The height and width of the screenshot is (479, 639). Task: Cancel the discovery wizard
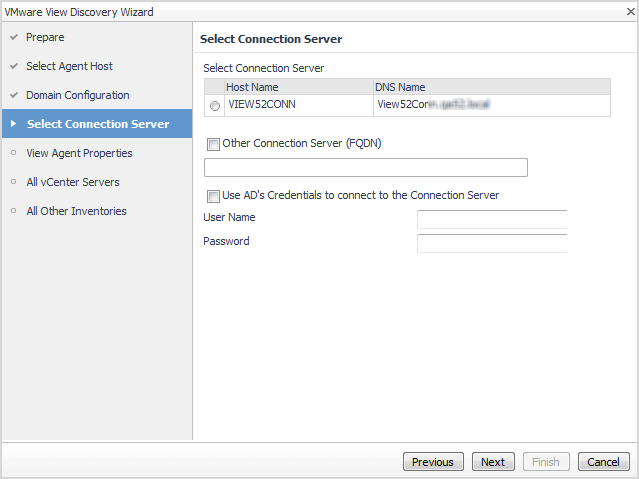click(x=603, y=462)
